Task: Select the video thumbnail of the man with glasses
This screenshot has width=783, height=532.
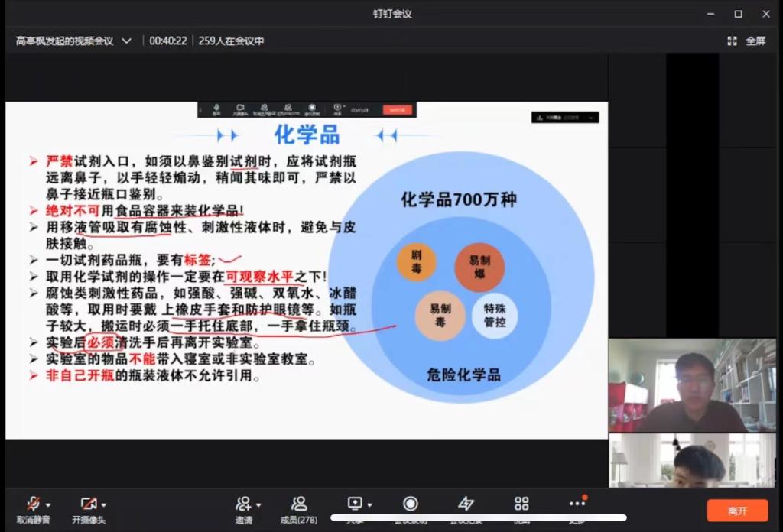Action: [691, 385]
